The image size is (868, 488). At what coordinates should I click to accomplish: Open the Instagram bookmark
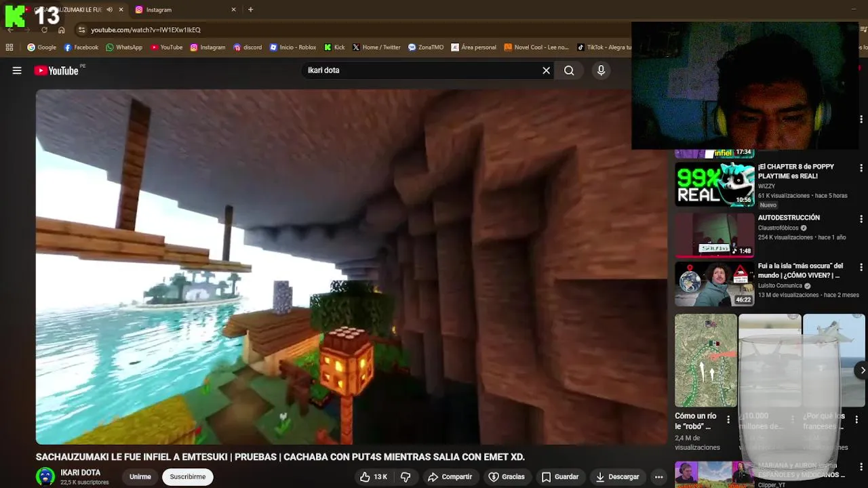(208, 47)
